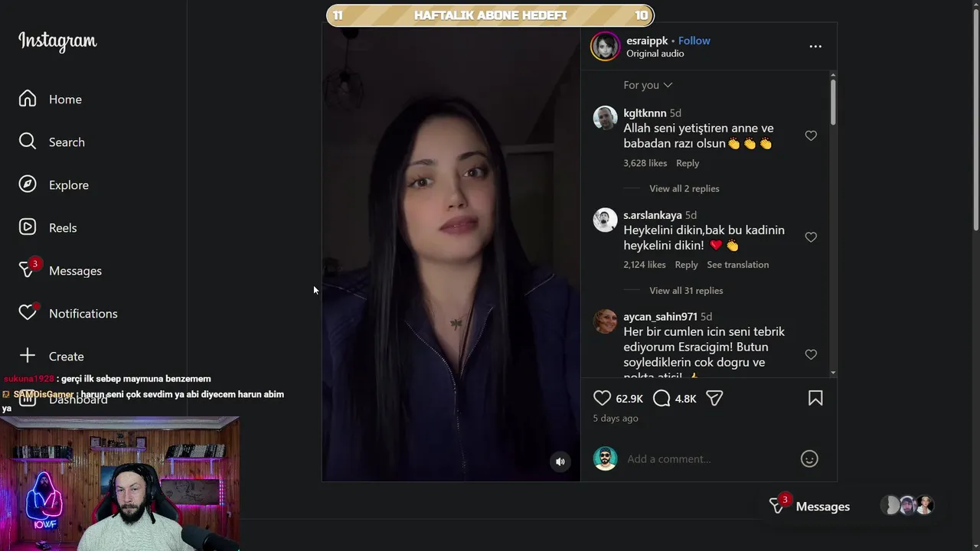Click the Add a comment field
Viewport: 980px width, 551px height.
click(709, 458)
